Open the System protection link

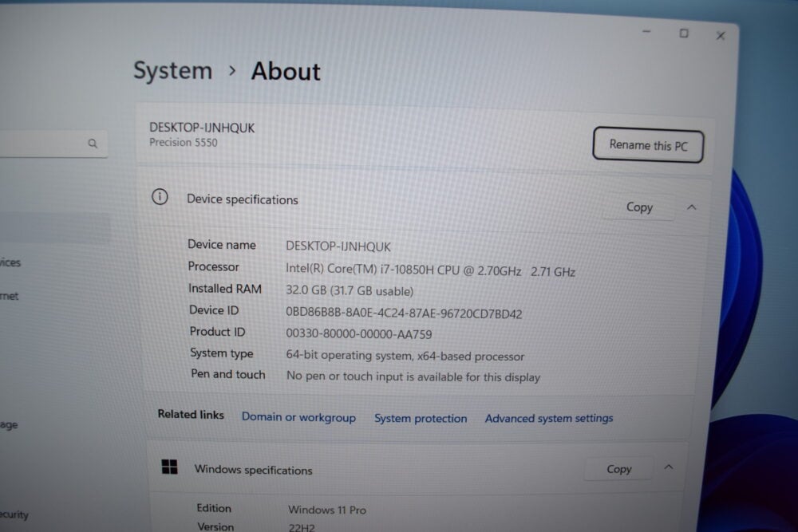click(x=421, y=418)
